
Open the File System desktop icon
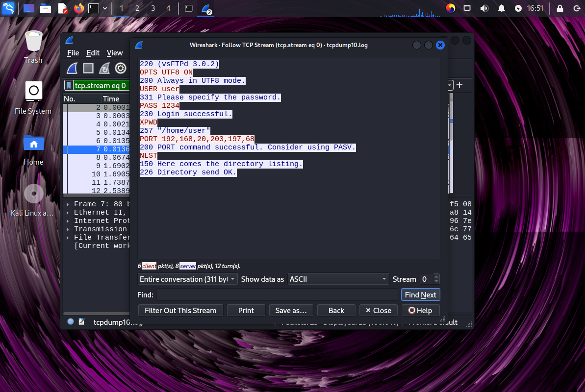click(33, 98)
